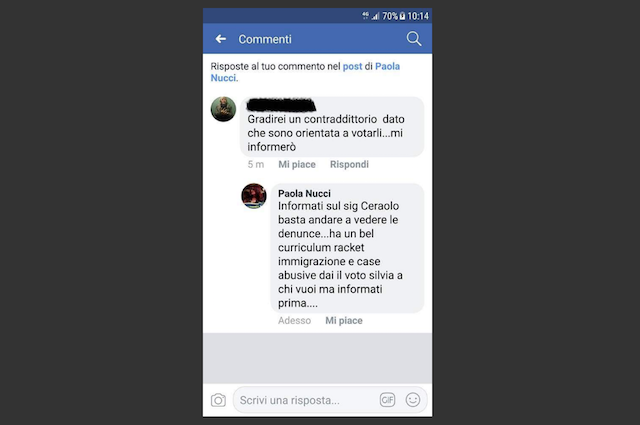
Task: Tap the camera icon to attach a photo
Action: [218, 400]
